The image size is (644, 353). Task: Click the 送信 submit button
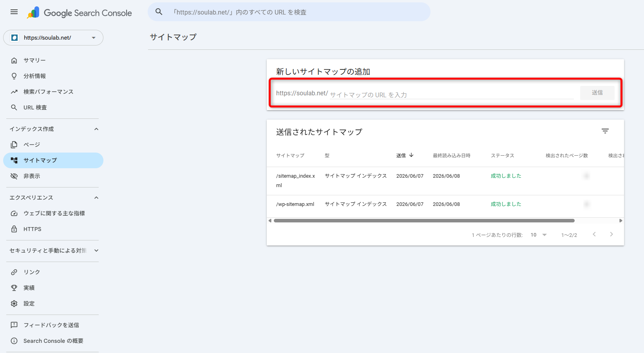(597, 93)
